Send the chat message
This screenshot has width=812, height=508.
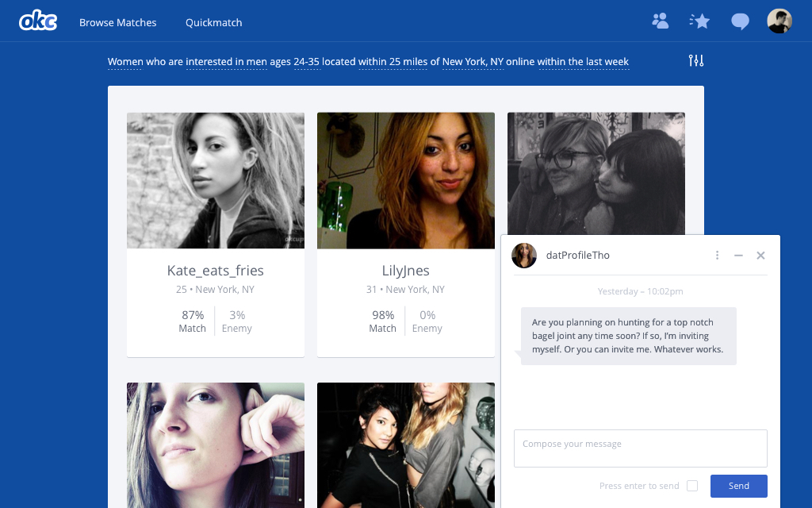pyautogui.click(x=739, y=486)
